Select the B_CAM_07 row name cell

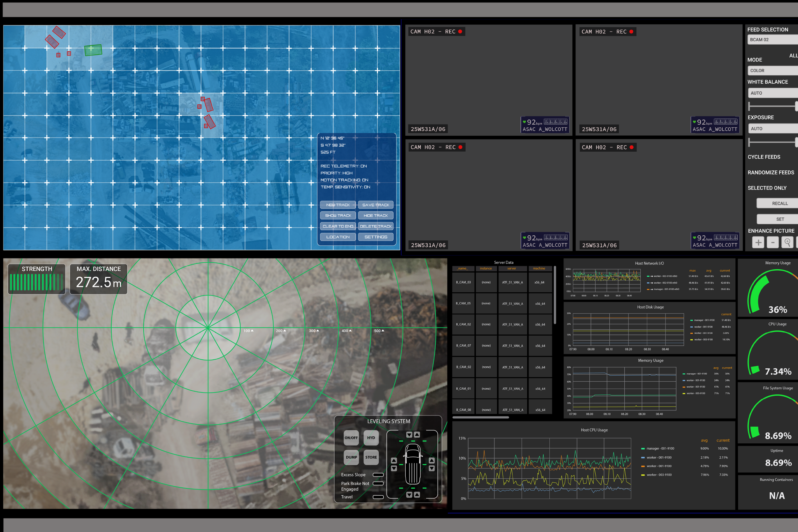(x=463, y=345)
